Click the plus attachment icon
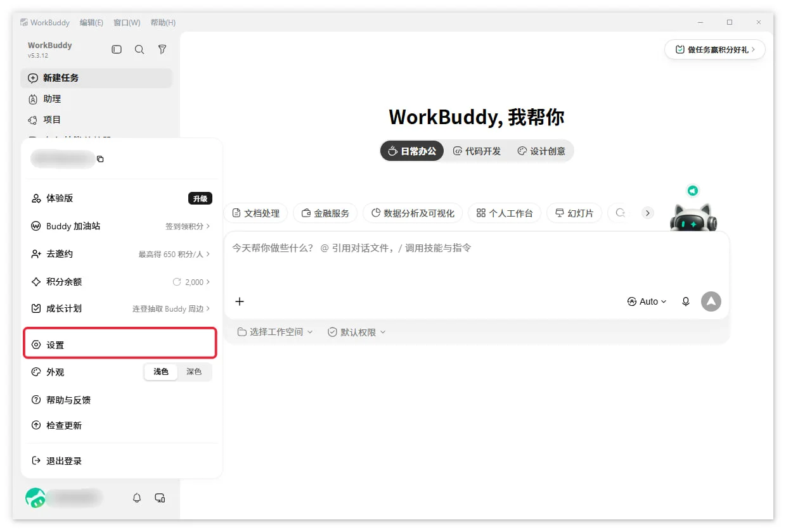 [240, 301]
